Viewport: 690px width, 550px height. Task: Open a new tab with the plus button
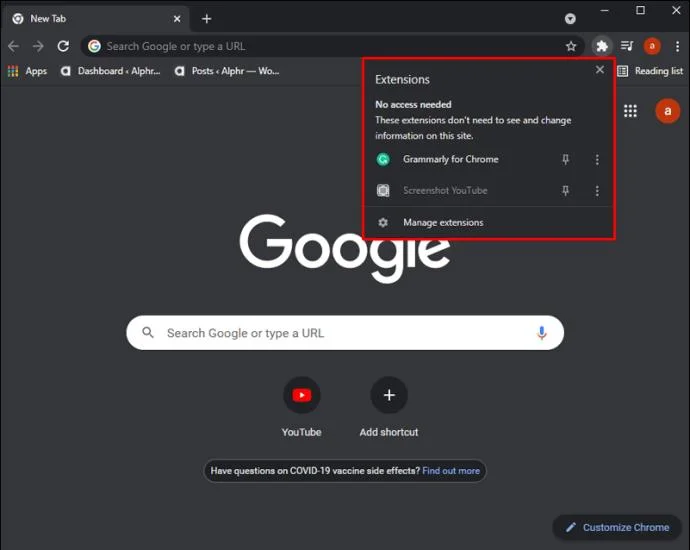point(206,18)
